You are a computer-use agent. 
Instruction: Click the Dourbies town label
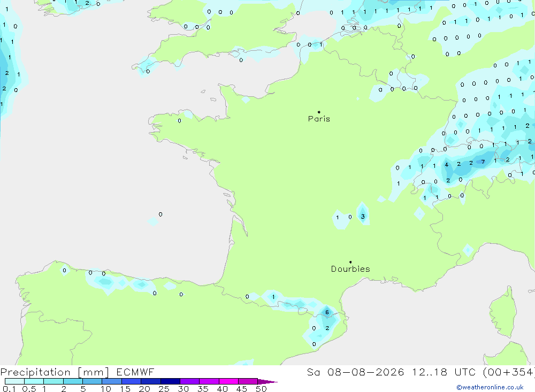click(x=350, y=269)
